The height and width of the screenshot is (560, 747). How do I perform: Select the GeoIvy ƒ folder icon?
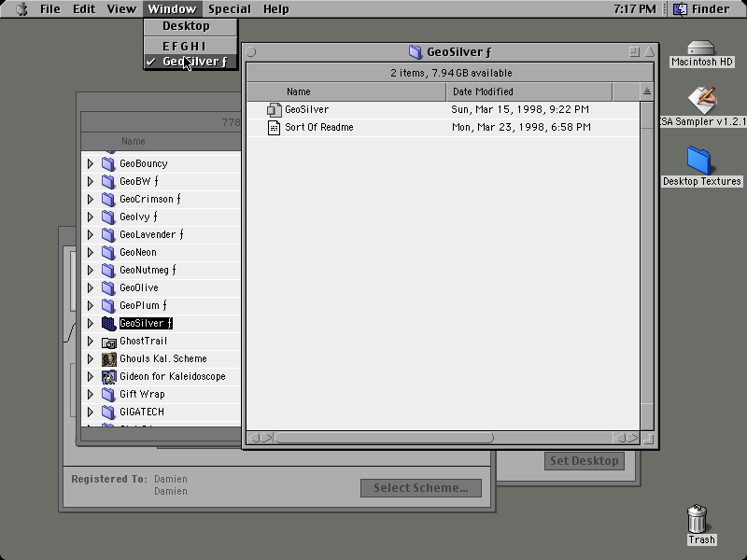tap(108, 217)
